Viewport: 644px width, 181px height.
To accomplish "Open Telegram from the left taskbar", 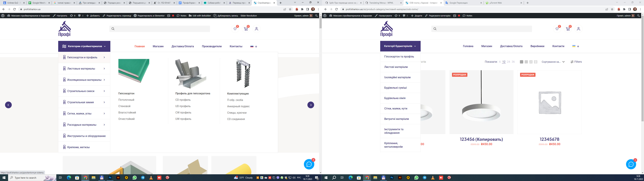I will [143, 178].
